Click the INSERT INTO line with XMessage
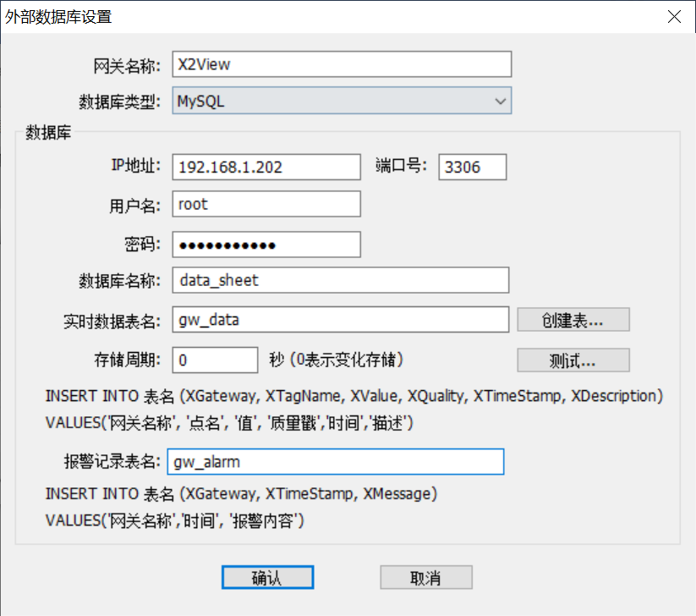Image resolution: width=696 pixels, height=616 pixels. [x=241, y=494]
